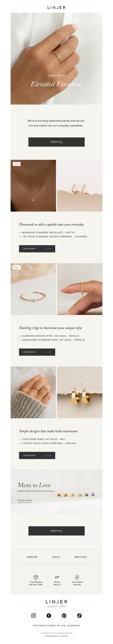Click the Free Shipping box icon
Screen dimensions: 113x644
tap(36, 577)
